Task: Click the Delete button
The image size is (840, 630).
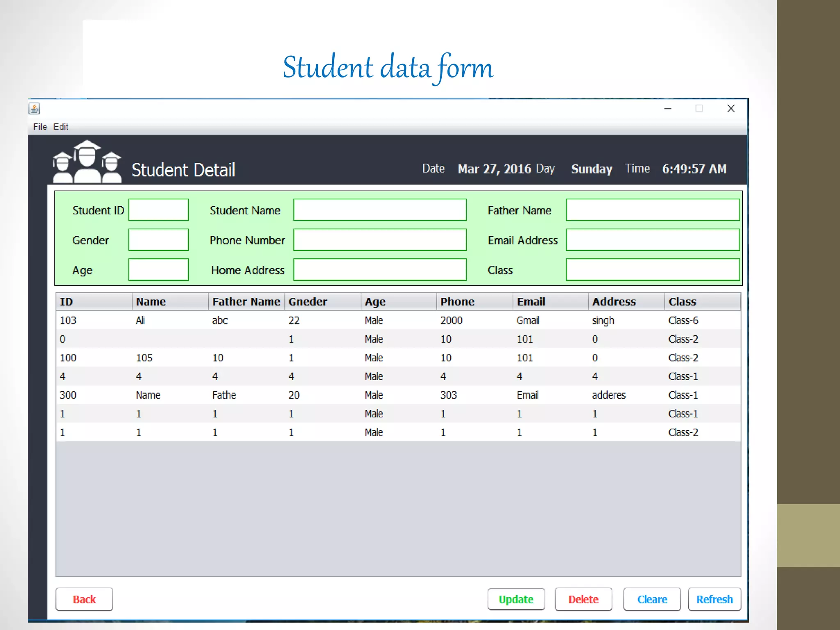Action: point(583,599)
